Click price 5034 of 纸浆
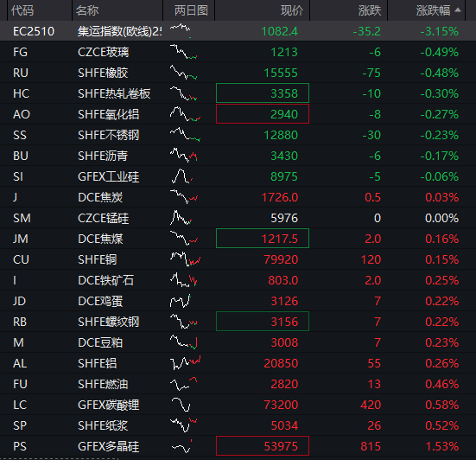This screenshot has width=476, height=460. (284, 426)
